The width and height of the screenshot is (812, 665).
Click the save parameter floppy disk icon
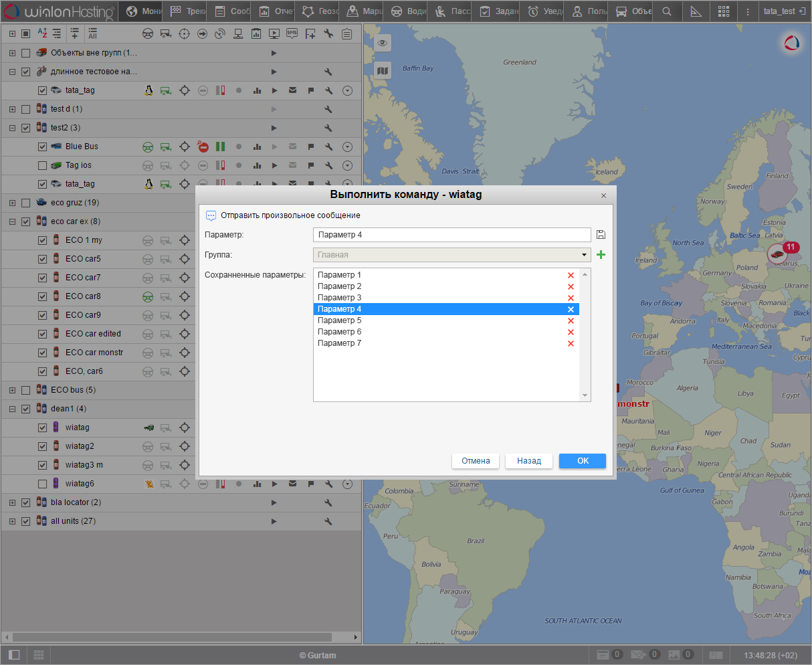pyautogui.click(x=601, y=235)
